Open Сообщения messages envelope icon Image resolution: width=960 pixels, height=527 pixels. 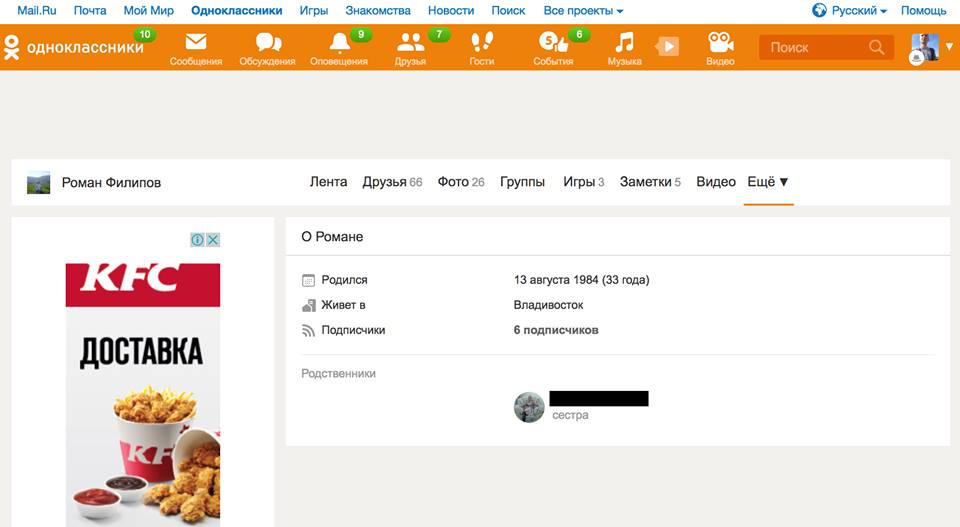195,44
